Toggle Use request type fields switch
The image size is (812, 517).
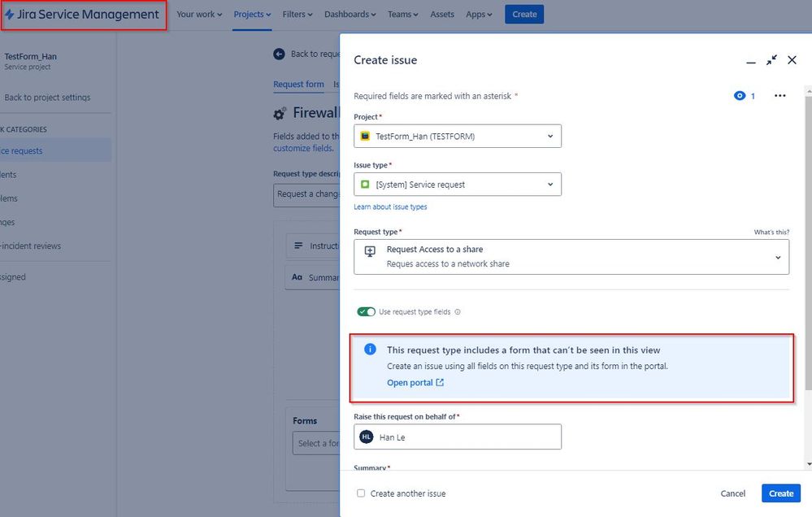pyautogui.click(x=366, y=312)
